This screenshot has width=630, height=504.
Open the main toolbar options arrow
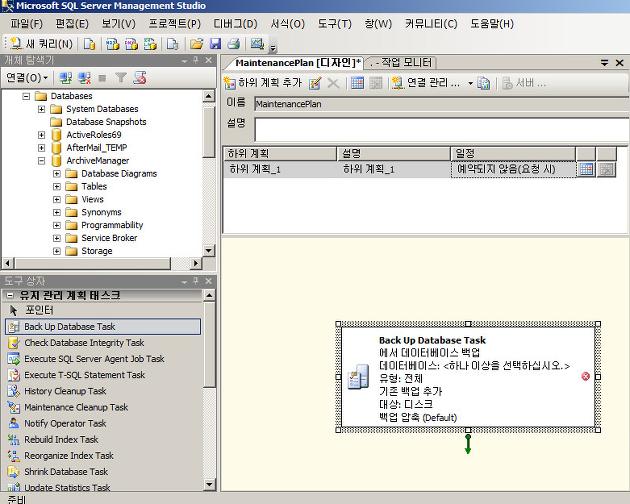273,48
